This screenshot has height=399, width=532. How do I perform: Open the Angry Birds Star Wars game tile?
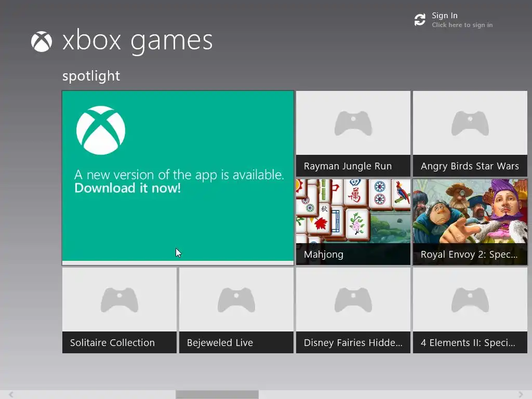coord(470,134)
